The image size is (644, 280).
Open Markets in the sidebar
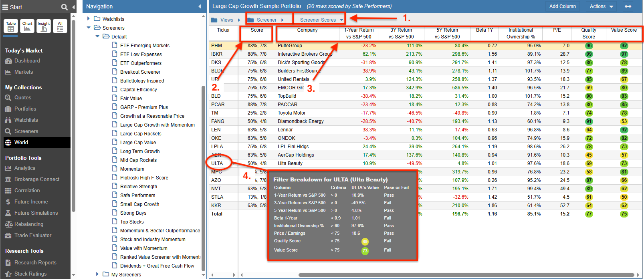[24, 72]
